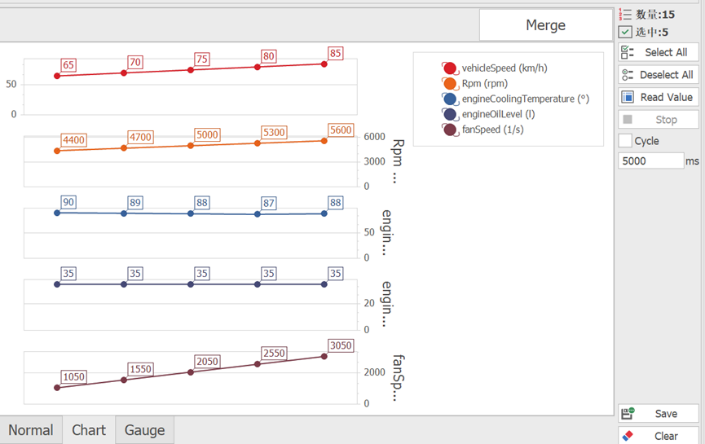The image size is (705, 444).
Task: Click vehicle speed data label 65
Action: pyautogui.click(x=68, y=65)
